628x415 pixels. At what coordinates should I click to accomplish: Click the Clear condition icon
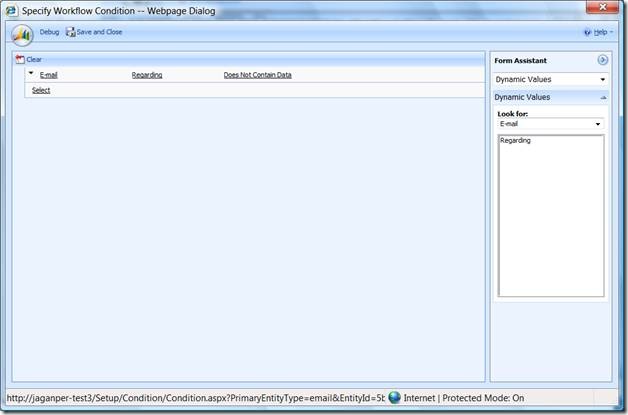tap(20, 60)
